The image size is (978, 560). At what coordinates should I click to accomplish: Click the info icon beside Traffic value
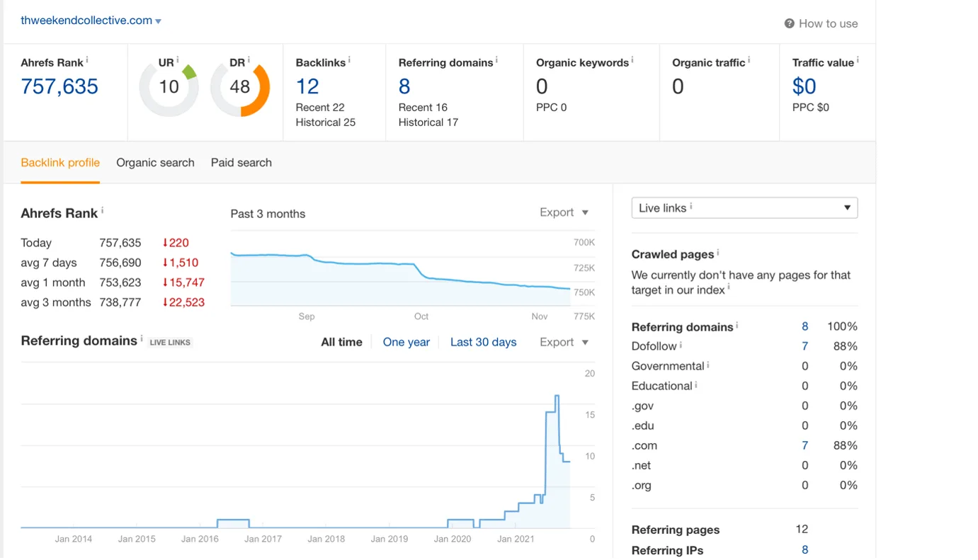(858, 59)
